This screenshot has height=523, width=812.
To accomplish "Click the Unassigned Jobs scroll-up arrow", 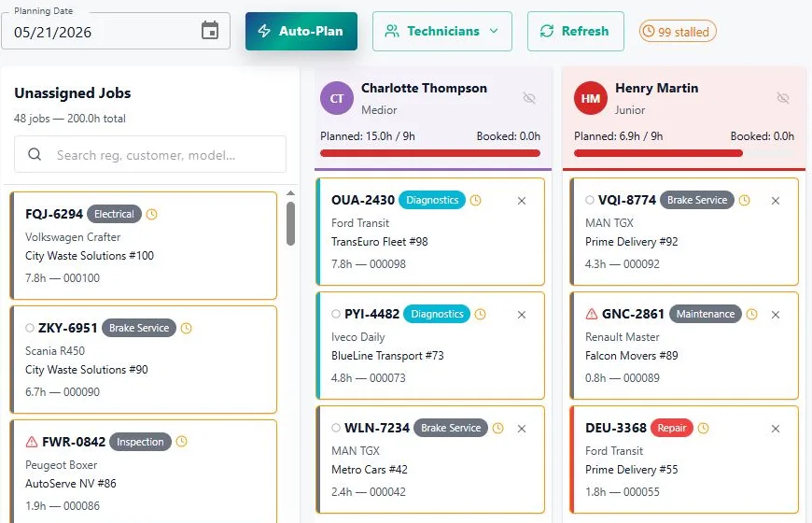I will (x=290, y=192).
